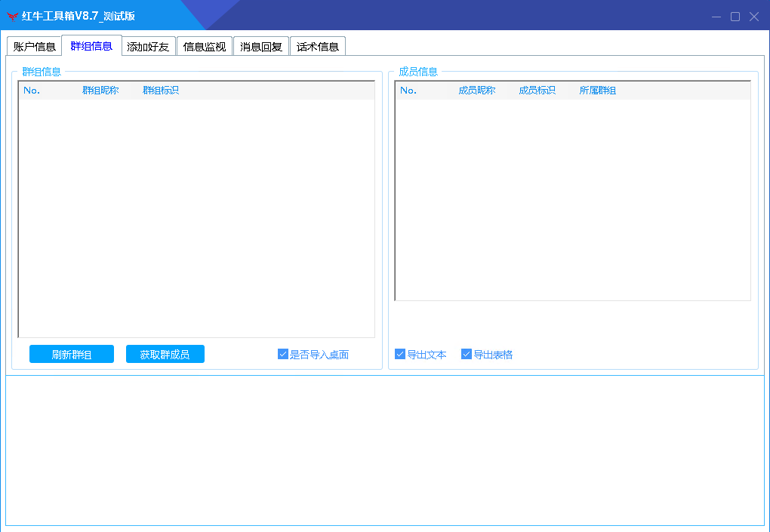Uncheck the 是否导入桌面 checkbox

(283, 354)
